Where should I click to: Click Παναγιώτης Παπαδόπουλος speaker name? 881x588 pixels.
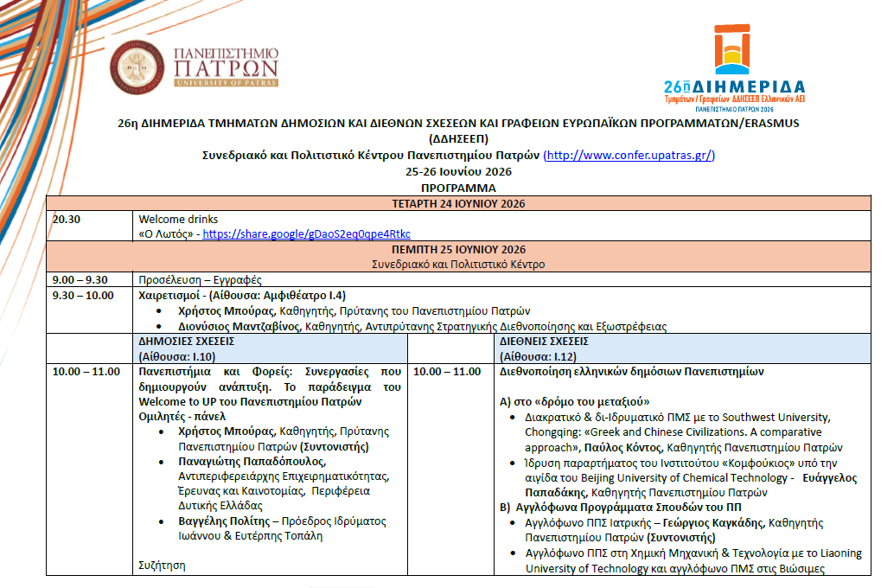point(252,462)
